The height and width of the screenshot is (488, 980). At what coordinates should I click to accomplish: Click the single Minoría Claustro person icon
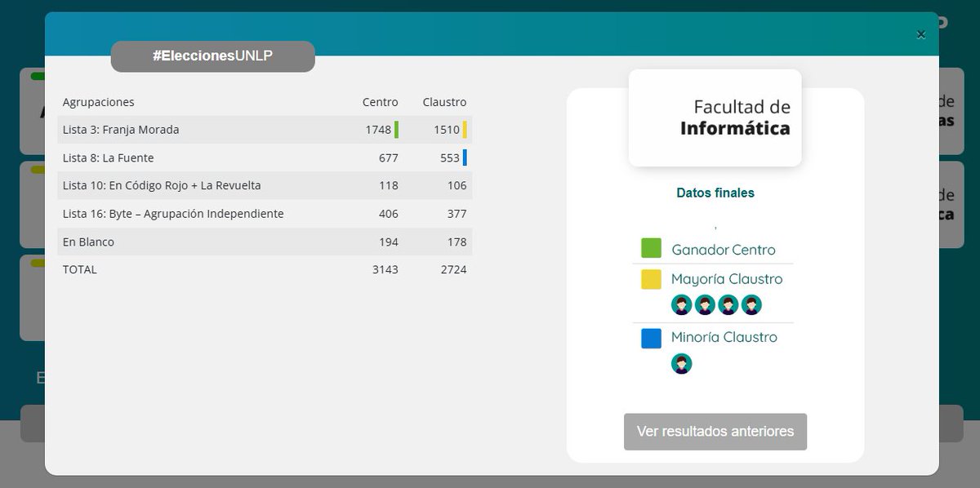(x=681, y=364)
